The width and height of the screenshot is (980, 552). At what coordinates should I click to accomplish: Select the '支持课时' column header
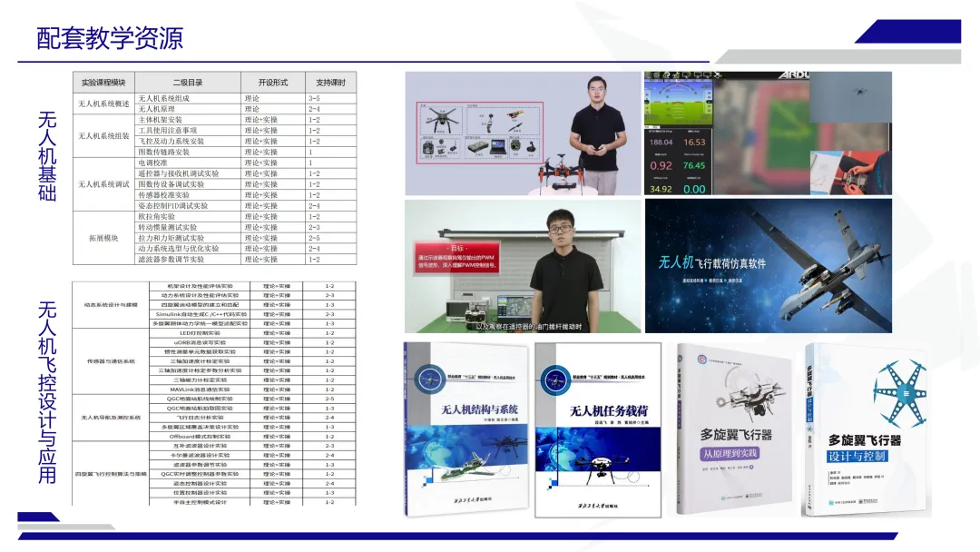[x=330, y=83]
